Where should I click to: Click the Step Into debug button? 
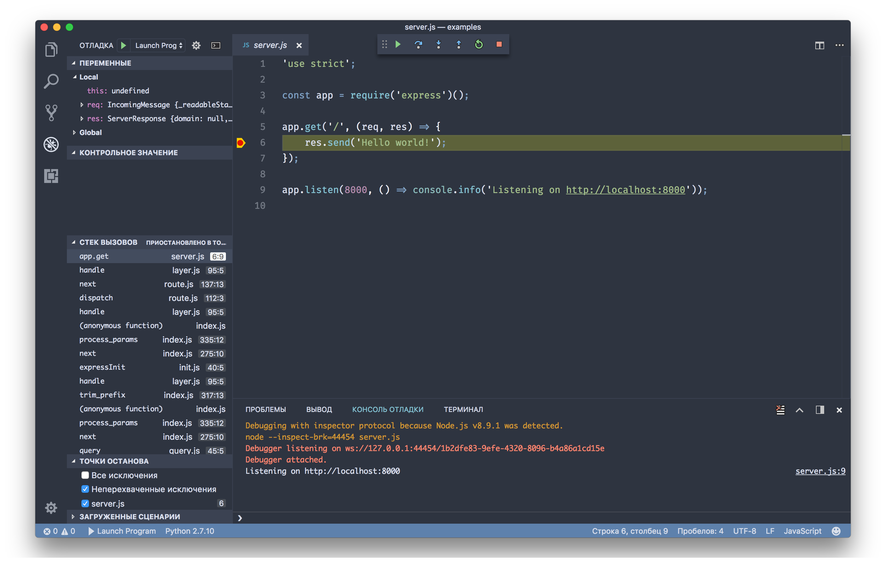click(x=438, y=44)
